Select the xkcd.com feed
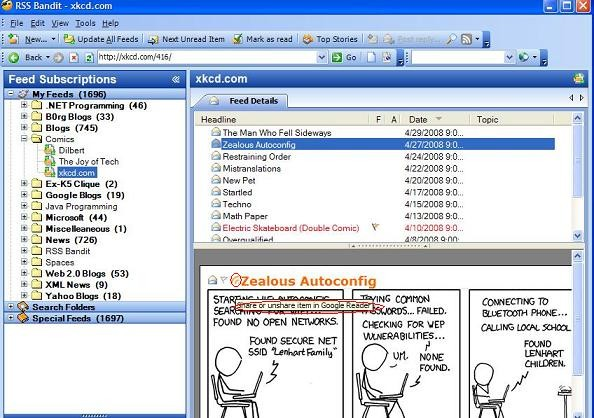Viewport: 594px width, 418px height. coord(77,173)
